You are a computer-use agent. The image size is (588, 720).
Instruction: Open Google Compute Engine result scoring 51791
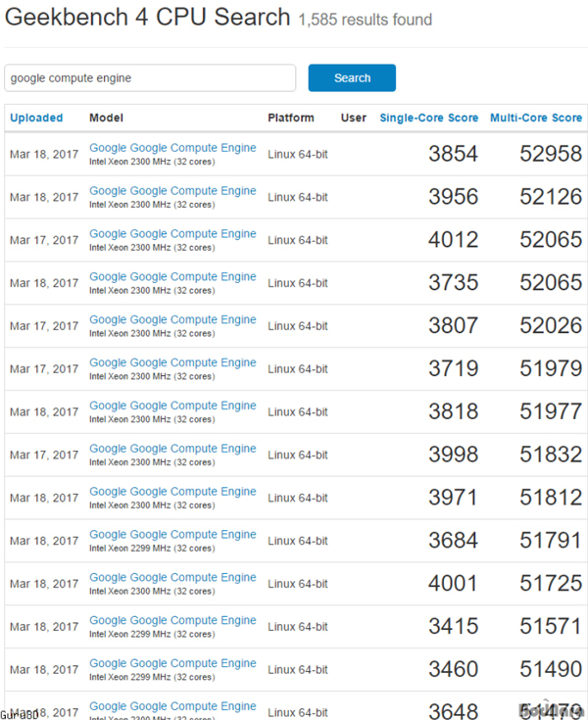tap(172, 535)
